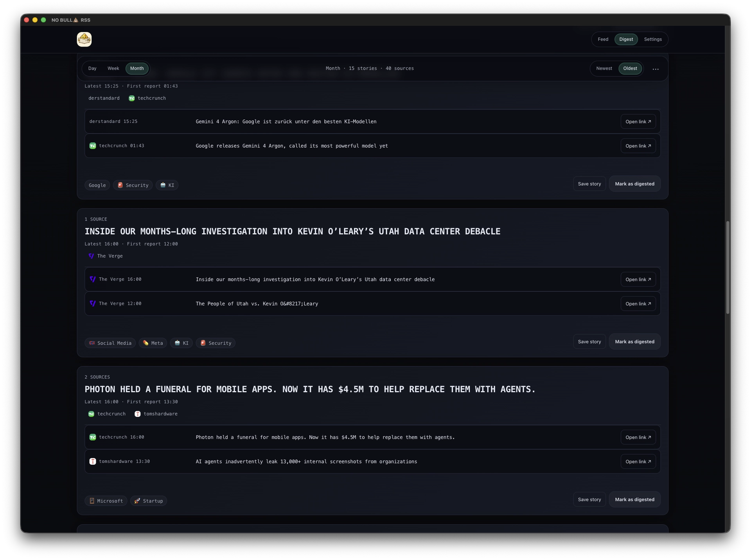This screenshot has width=751, height=560.
Task: Open link for The People of Utah article
Action: tap(638, 303)
